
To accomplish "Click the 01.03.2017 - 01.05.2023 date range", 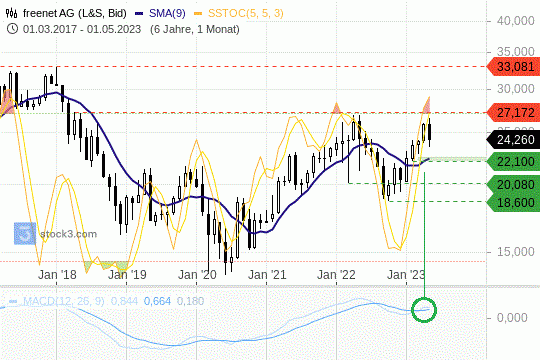I will tap(82, 29).
